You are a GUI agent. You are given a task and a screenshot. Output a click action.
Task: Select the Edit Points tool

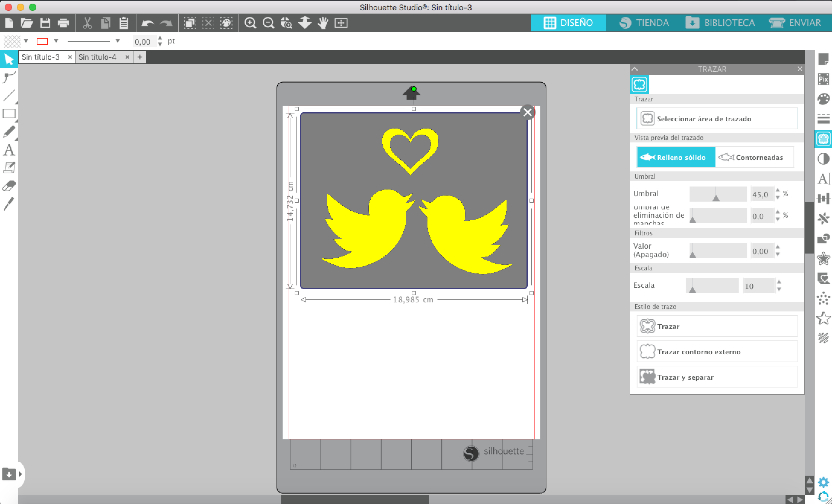pos(9,77)
